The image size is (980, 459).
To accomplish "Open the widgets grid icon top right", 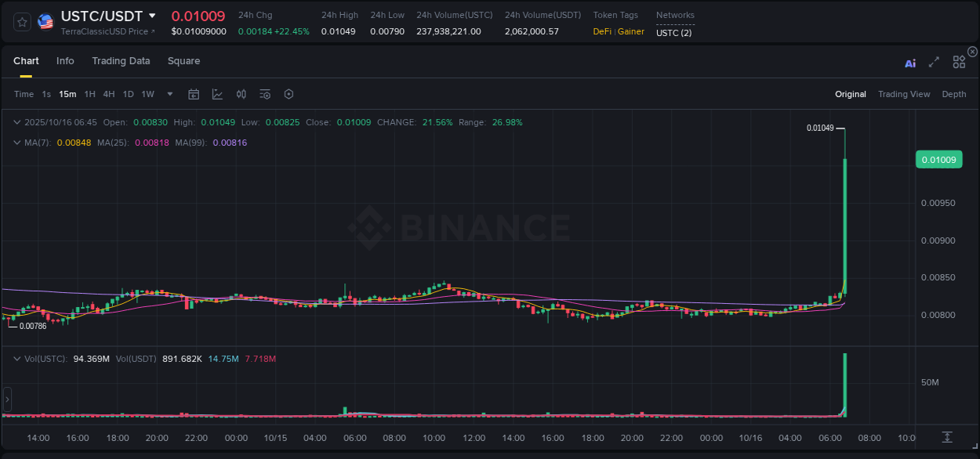I will pos(959,63).
